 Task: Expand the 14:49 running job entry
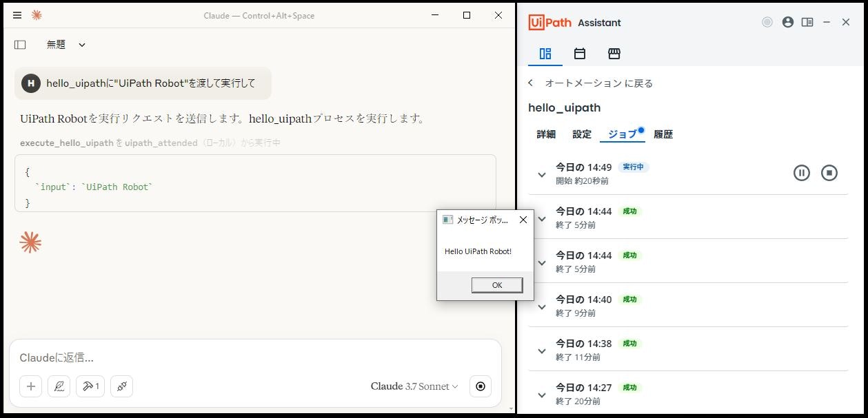pyautogui.click(x=542, y=174)
